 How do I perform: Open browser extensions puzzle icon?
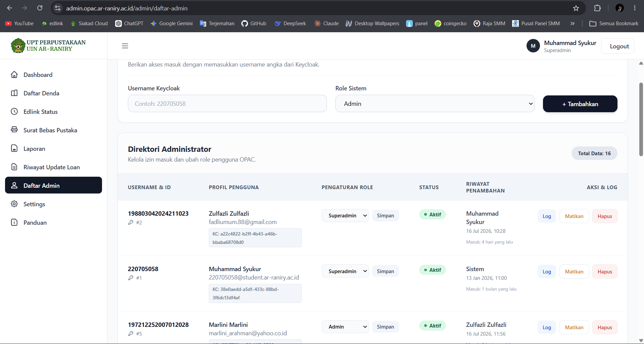597,8
